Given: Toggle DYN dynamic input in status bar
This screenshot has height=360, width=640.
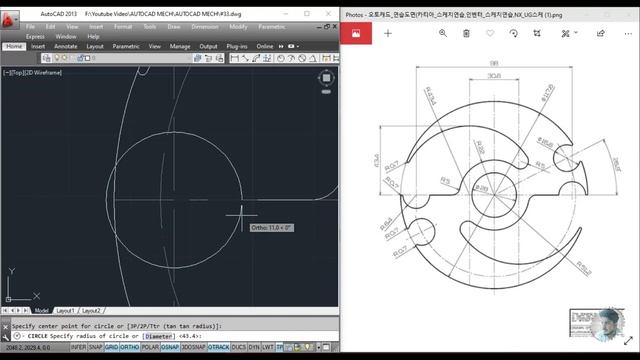Looking at the screenshot, I should (254, 347).
